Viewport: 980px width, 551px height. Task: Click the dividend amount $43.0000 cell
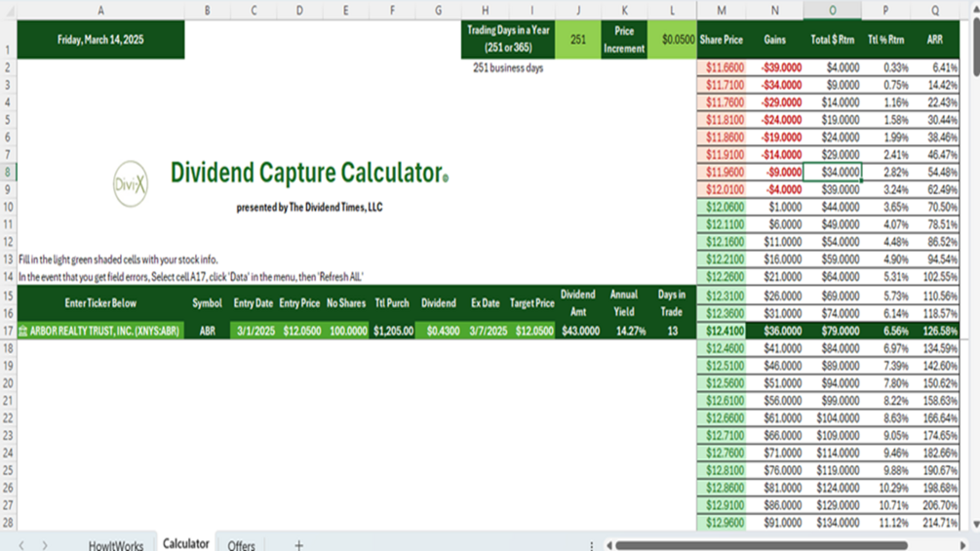click(578, 332)
